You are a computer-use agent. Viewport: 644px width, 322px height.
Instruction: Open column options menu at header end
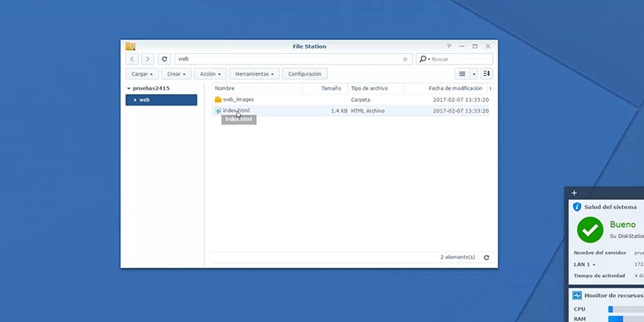click(x=490, y=89)
